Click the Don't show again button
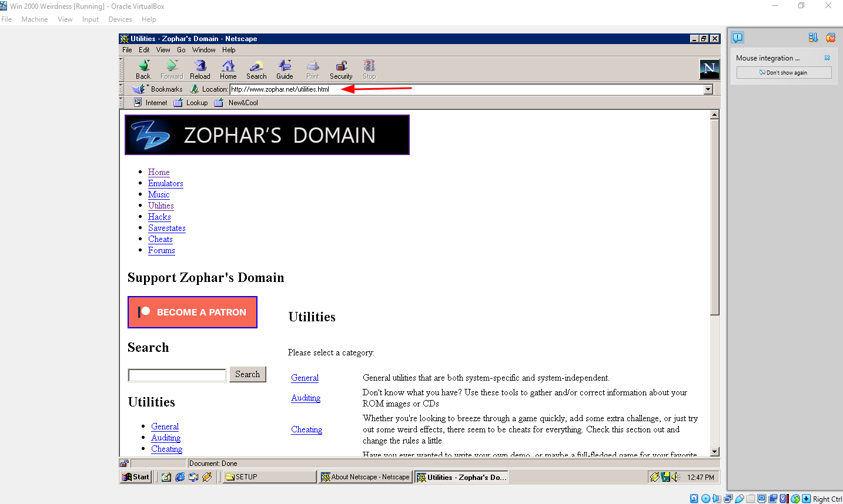Screen dimensions: 843x504 pos(784,72)
